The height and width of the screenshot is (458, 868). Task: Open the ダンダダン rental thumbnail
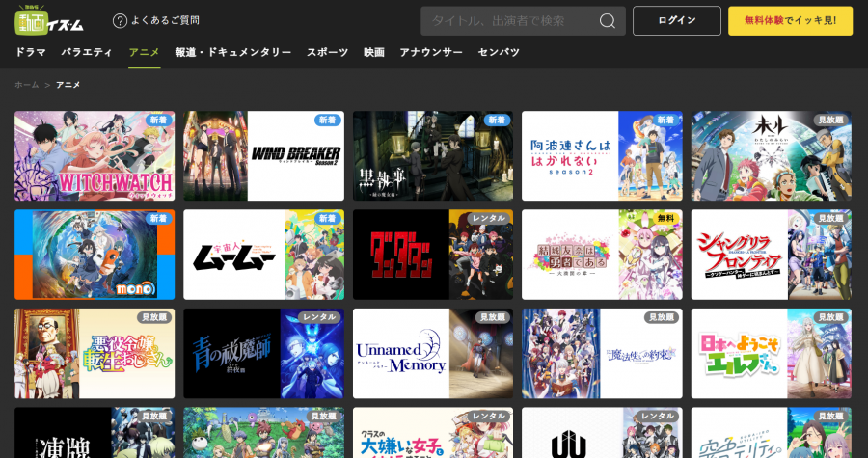pos(433,255)
